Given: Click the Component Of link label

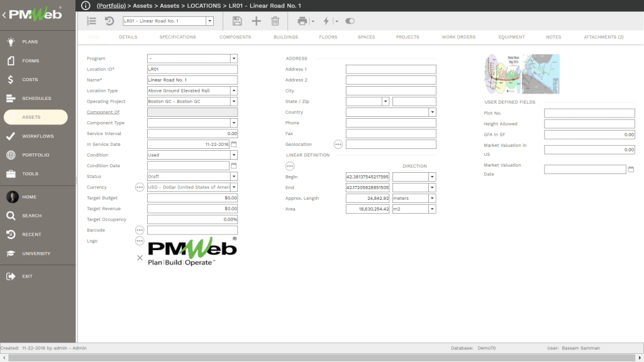Looking at the screenshot, I should [103, 112].
